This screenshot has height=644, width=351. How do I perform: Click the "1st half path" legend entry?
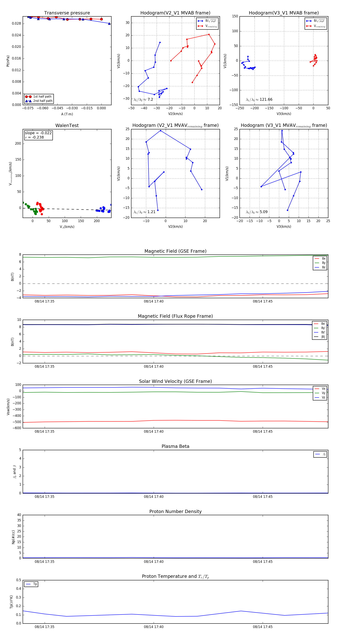click(x=39, y=96)
